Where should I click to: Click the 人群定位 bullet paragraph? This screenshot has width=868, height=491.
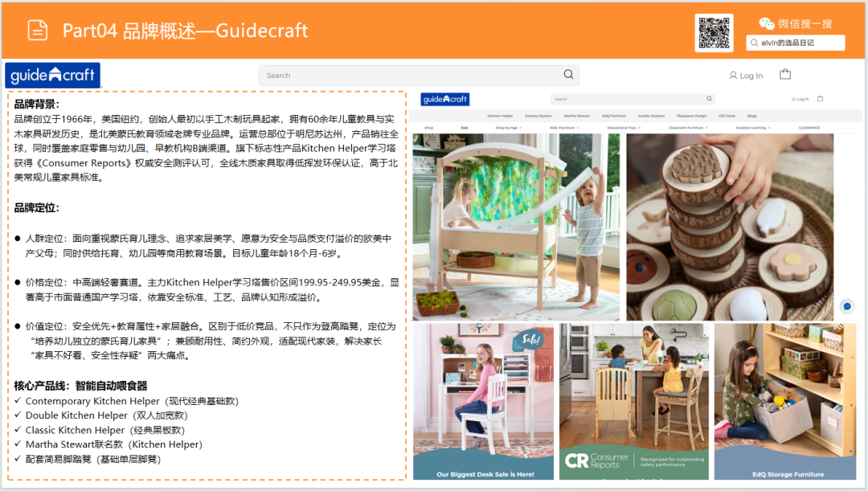coord(209,246)
